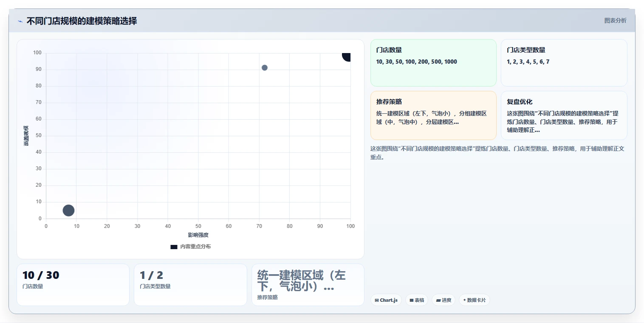Click the summary paragraph below the info cards
Screen dimensions: 644x323
pos(497,153)
